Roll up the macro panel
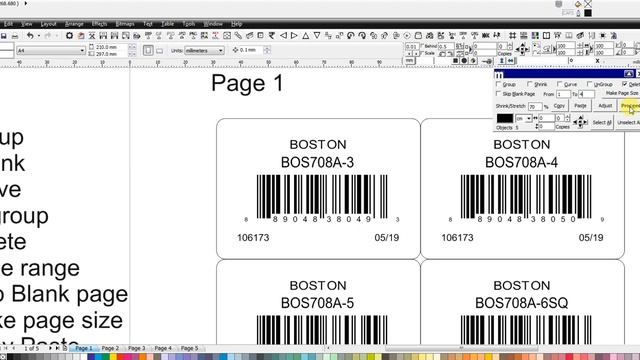640x360 pixels. tap(629, 74)
